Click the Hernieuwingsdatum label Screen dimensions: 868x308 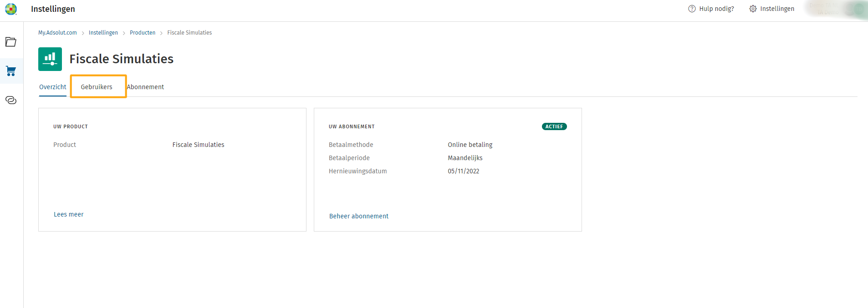(358, 171)
